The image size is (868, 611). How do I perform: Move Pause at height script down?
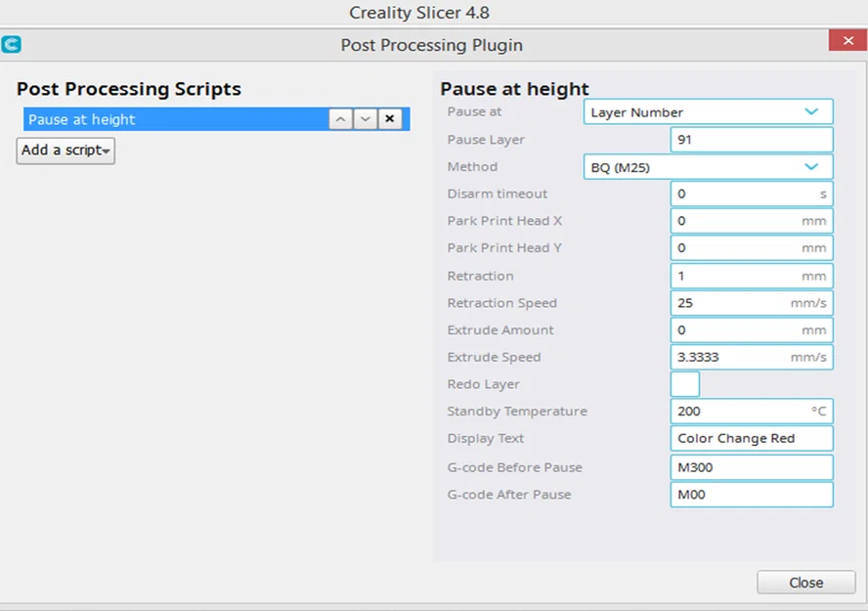click(x=366, y=119)
